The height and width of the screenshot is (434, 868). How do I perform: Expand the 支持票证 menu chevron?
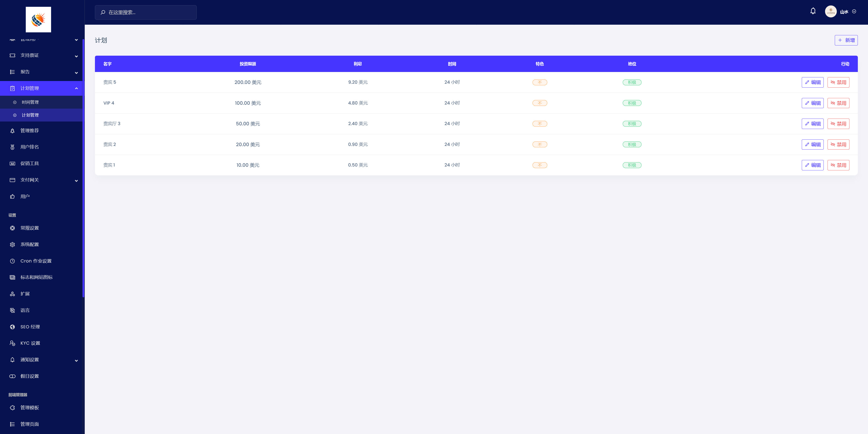76,56
